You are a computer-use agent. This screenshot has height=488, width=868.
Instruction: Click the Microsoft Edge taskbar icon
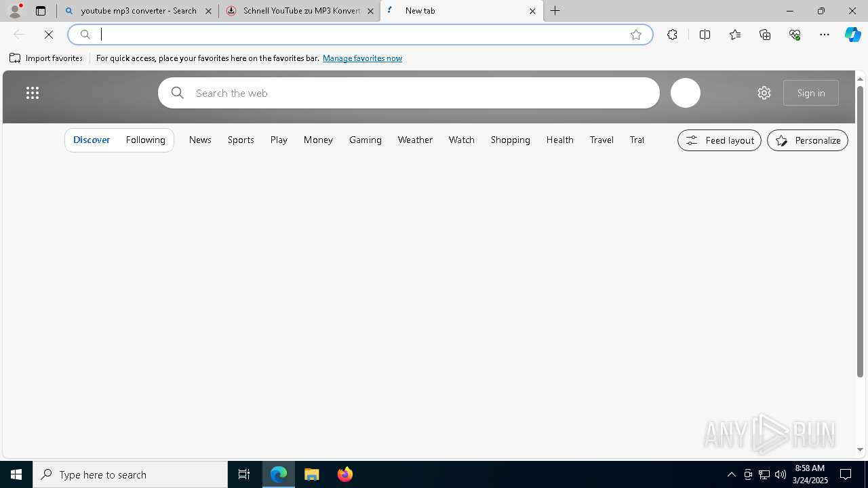pos(279,474)
